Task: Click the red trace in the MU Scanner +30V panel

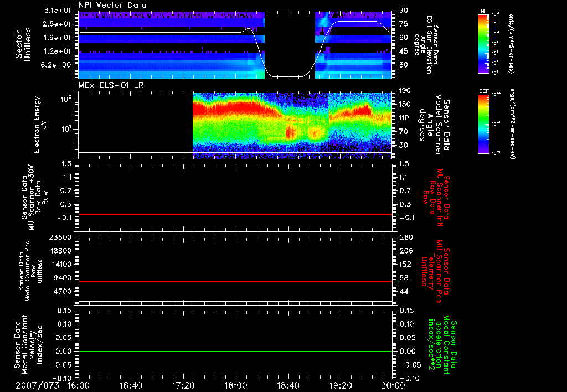Action: coord(235,214)
